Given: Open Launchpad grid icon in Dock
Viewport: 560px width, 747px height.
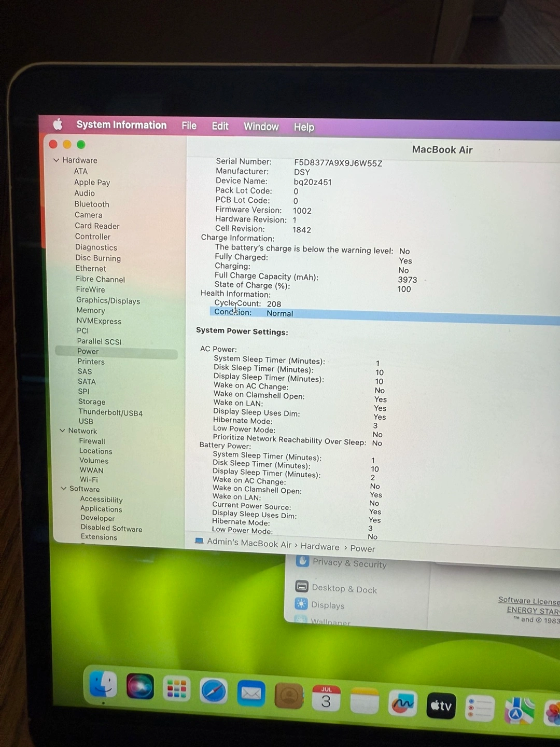Looking at the screenshot, I should (176, 689).
